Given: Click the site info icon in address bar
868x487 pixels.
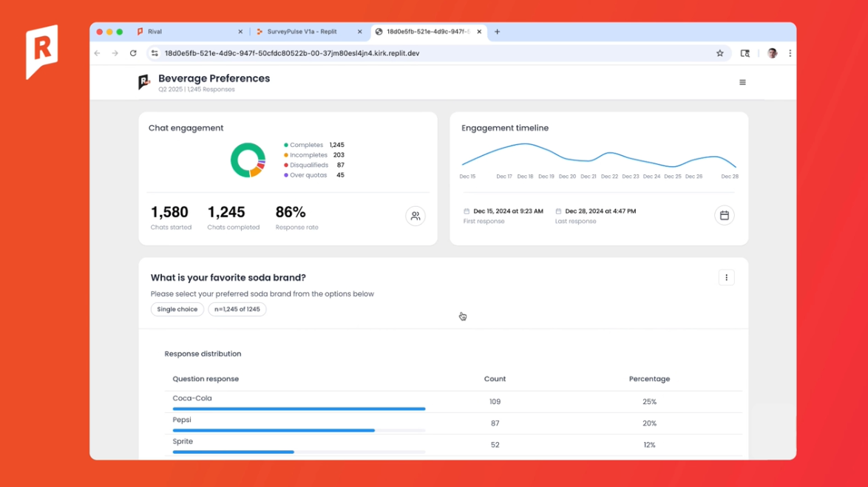Looking at the screenshot, I should coord(155,53).
